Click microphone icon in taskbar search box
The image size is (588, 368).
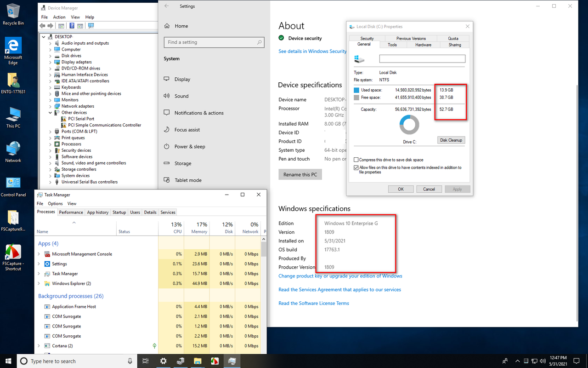tap(130, 361)
